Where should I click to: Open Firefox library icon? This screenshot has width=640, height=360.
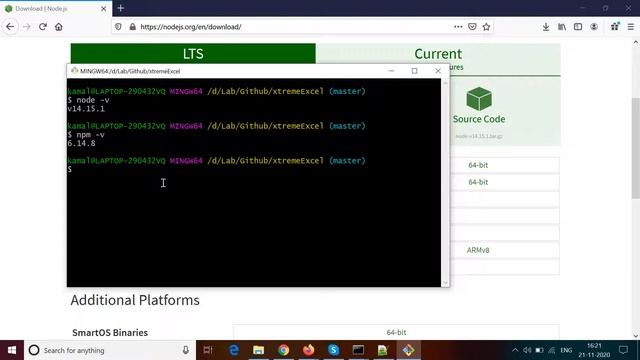click(562, 27)
